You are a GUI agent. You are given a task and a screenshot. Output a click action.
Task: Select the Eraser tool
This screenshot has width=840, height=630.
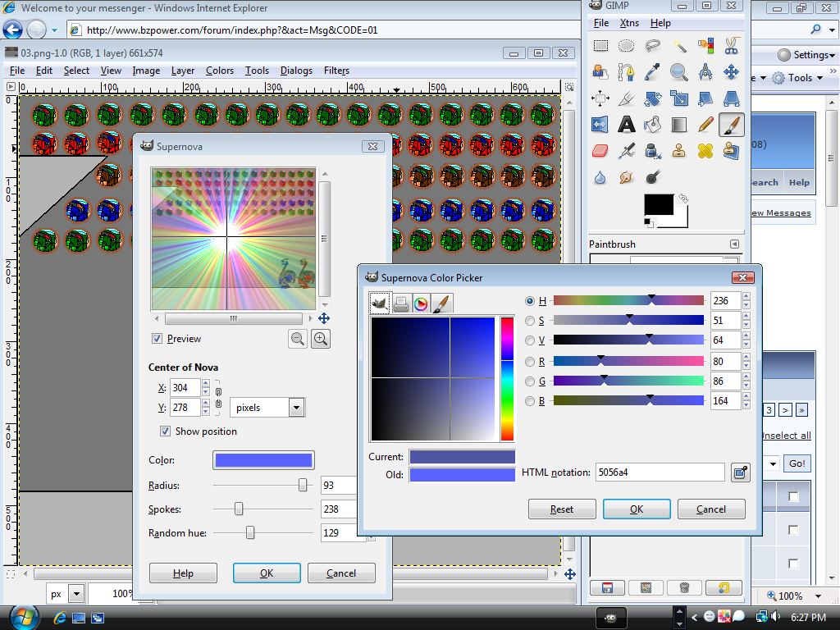600,151
